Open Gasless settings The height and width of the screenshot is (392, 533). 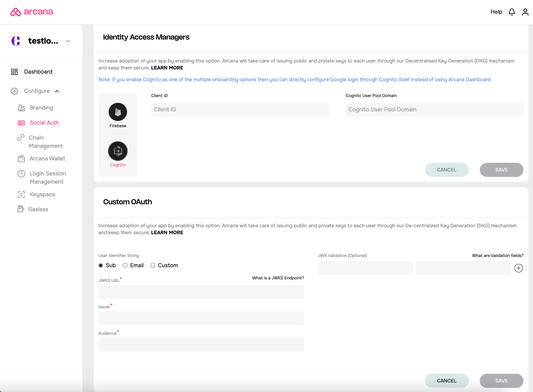click(x=38, y=209)
